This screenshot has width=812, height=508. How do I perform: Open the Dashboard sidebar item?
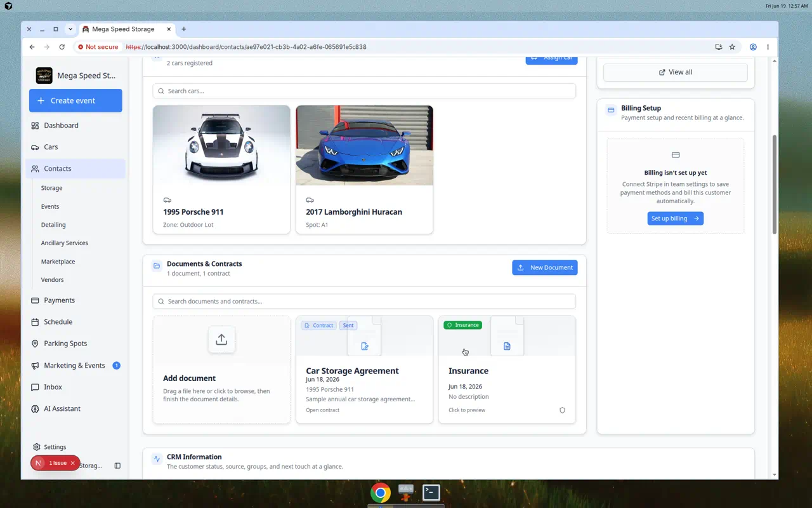click(75, 126)
